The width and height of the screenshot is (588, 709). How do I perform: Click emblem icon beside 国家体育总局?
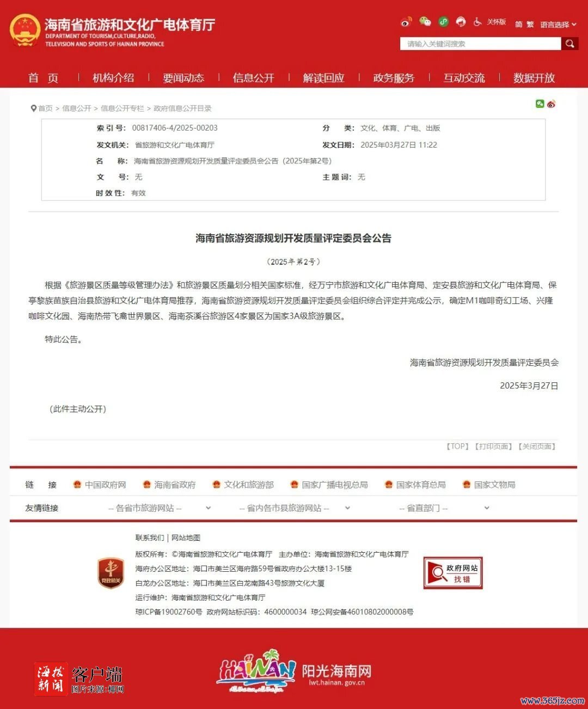pyautogui.click(x=389, y=485)
